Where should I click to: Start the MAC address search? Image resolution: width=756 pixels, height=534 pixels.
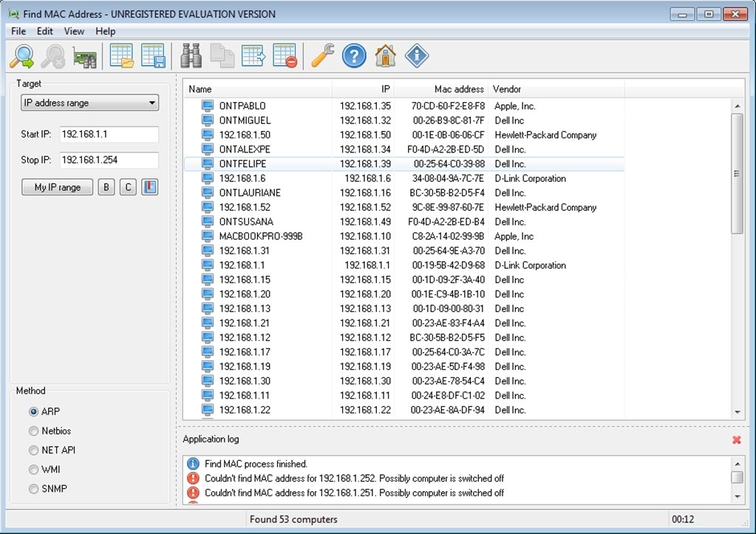[x=21, y=56]
